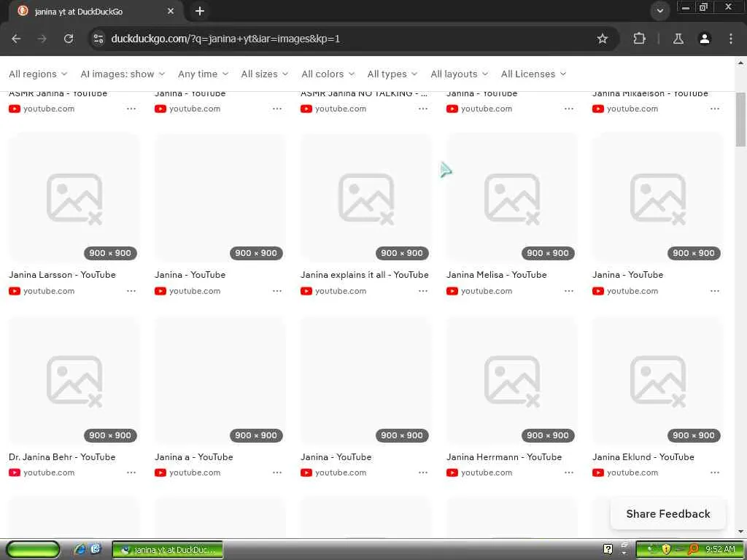Click the Share Feedback button
747x560 pixels.
point(668,514)
